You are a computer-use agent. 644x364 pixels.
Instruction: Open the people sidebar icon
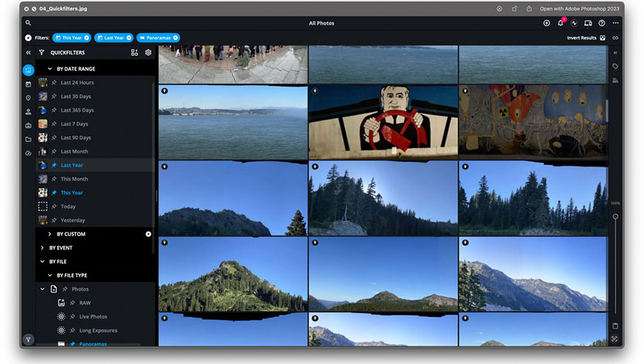(x=28, y=112)
